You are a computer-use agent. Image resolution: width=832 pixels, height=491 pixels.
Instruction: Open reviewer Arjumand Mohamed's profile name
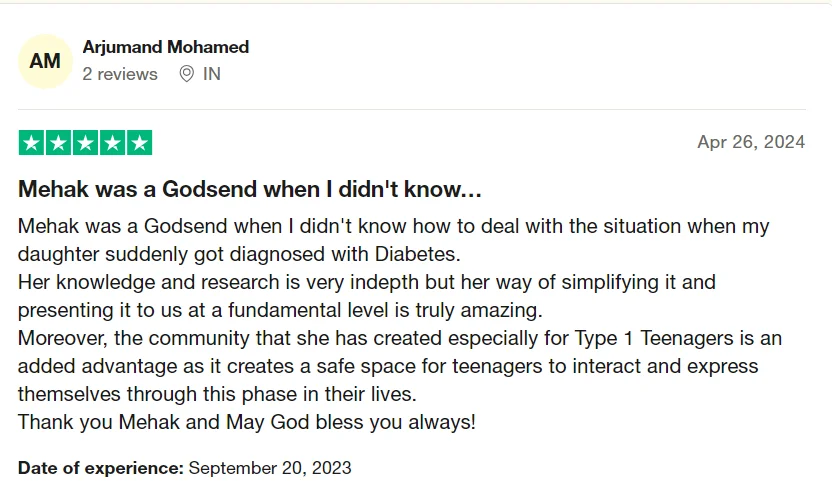click(166, 47)
